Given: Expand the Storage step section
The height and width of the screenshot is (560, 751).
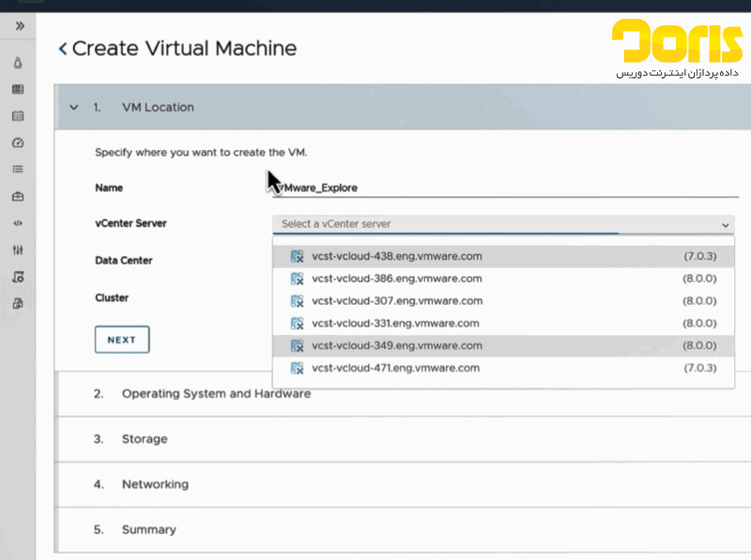Looking at the screenshot, I should click(145, 439).
